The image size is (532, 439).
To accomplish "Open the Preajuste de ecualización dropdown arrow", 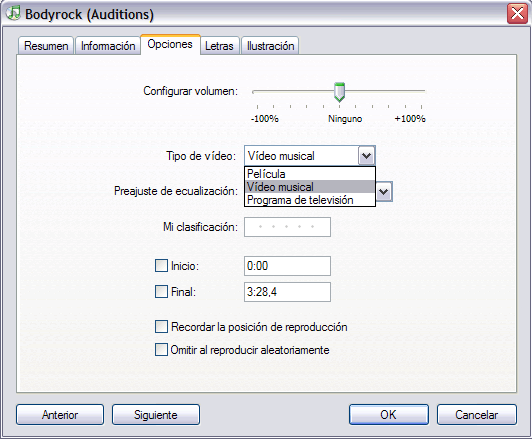I will [384, 192].
